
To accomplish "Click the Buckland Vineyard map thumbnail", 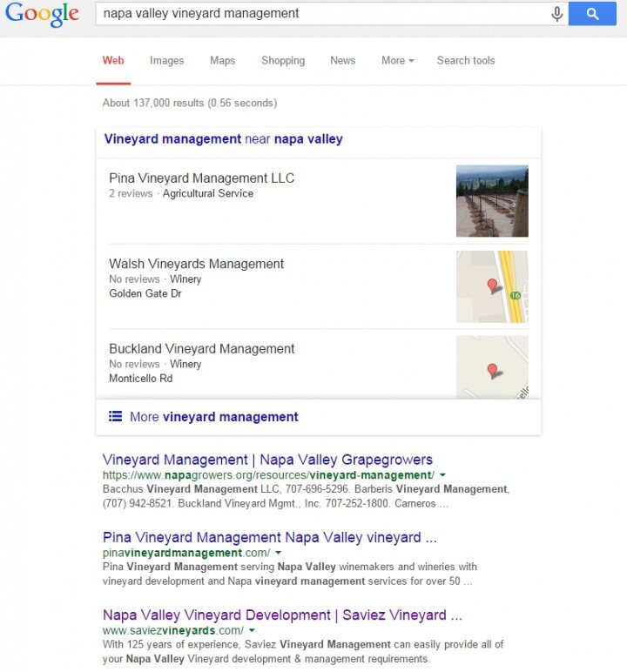I will [x=492, y=367].
